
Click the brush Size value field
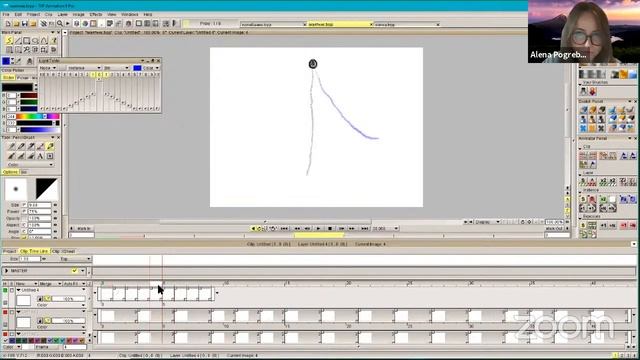coord(40,205)
